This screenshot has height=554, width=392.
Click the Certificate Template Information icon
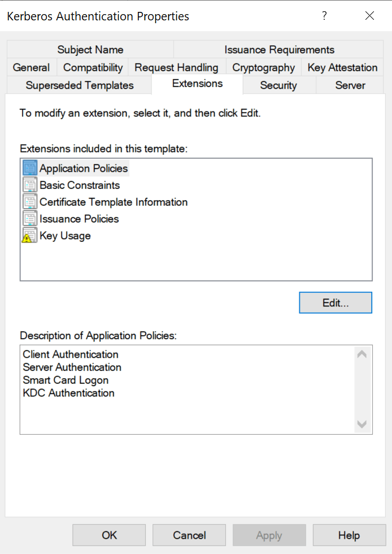click(29, 201)
